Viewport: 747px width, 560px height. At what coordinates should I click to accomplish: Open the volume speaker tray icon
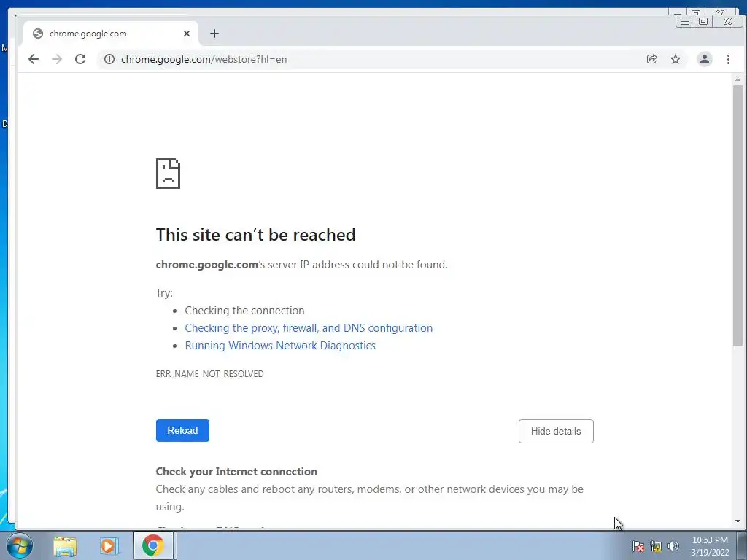pyautogui.click(x=673, y=546)
